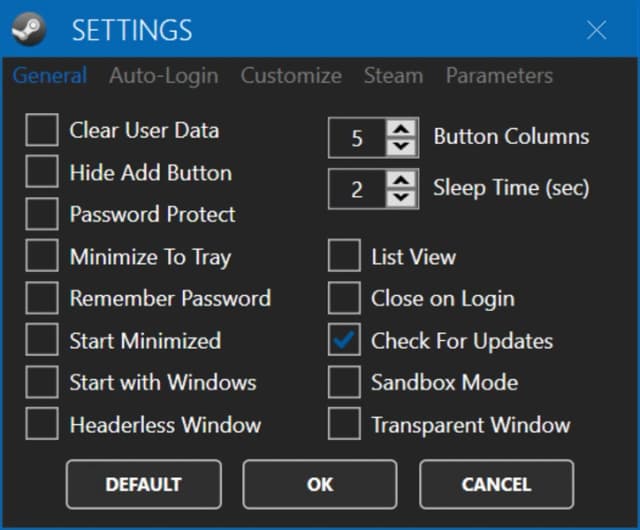The width and height of the screenshot is (640, 530).
Task: Select the Parameters tab
Action: 499,76
